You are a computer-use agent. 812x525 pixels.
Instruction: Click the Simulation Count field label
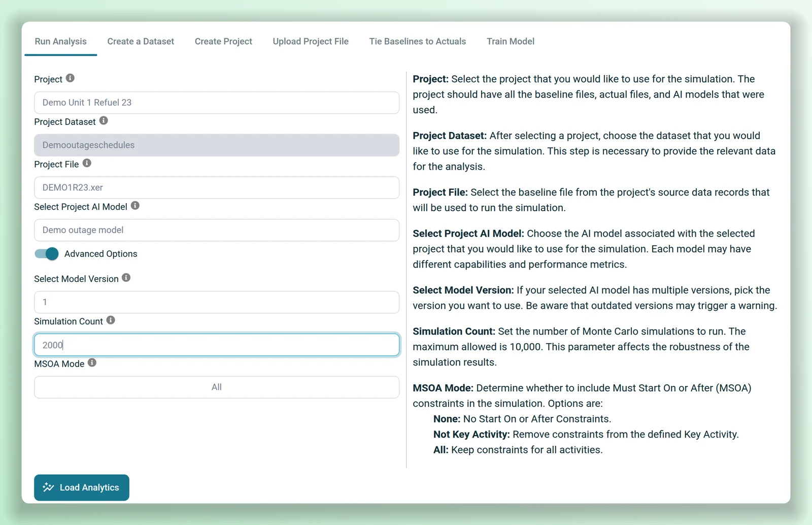(x=69, y=321)
